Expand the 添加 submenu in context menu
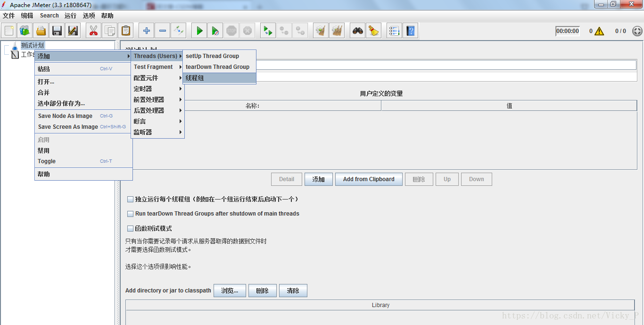The height and width of the screenshot is (325, 644). coord(83,56)
